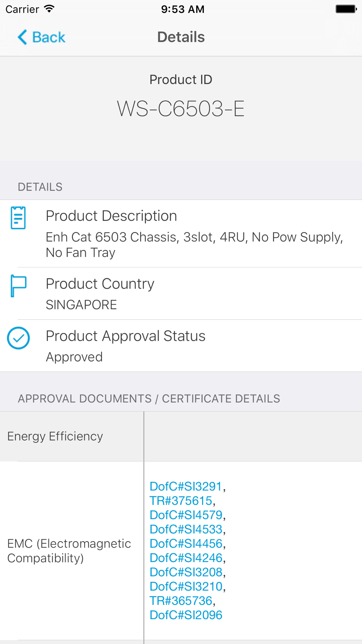
Task: Open the DofC#SI4456 document link
Action: tap(186, 543)
